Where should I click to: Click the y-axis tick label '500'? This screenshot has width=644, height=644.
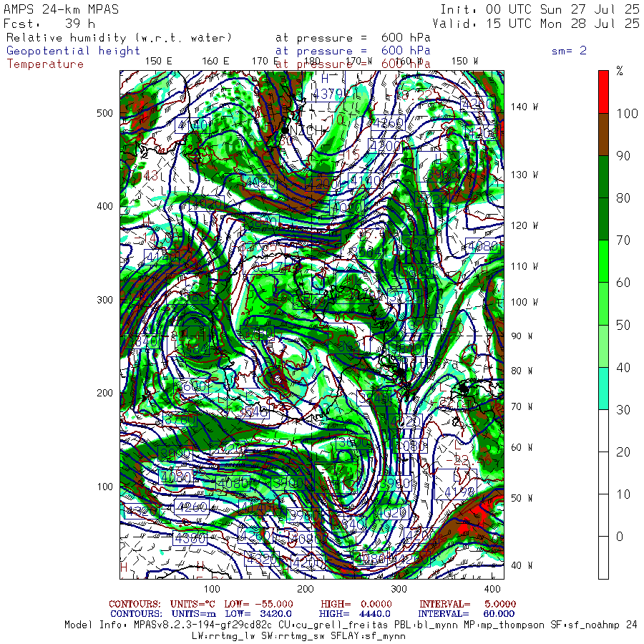point(104,113)
